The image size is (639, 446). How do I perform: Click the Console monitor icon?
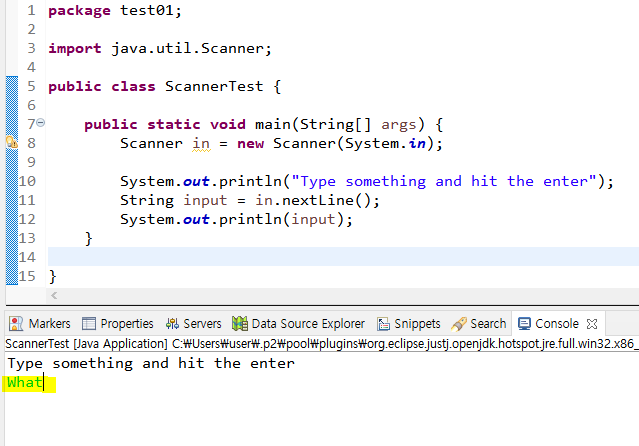click(x=524, y=324)
